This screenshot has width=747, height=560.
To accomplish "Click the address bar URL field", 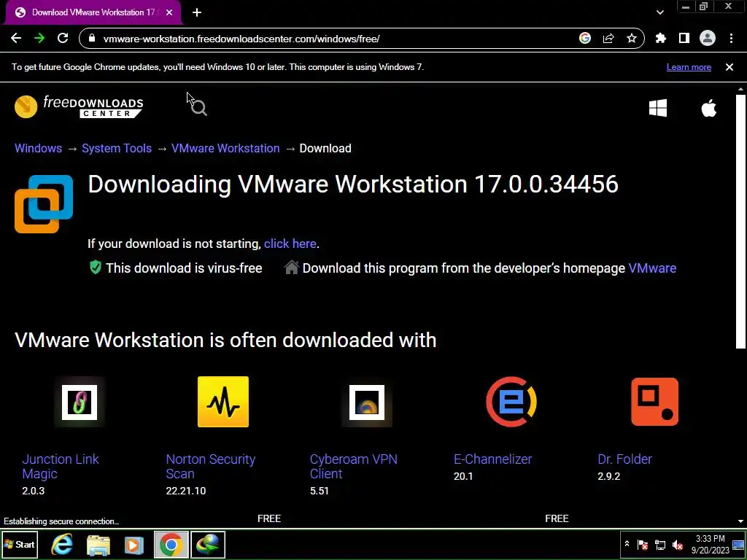I will point(333,39).
